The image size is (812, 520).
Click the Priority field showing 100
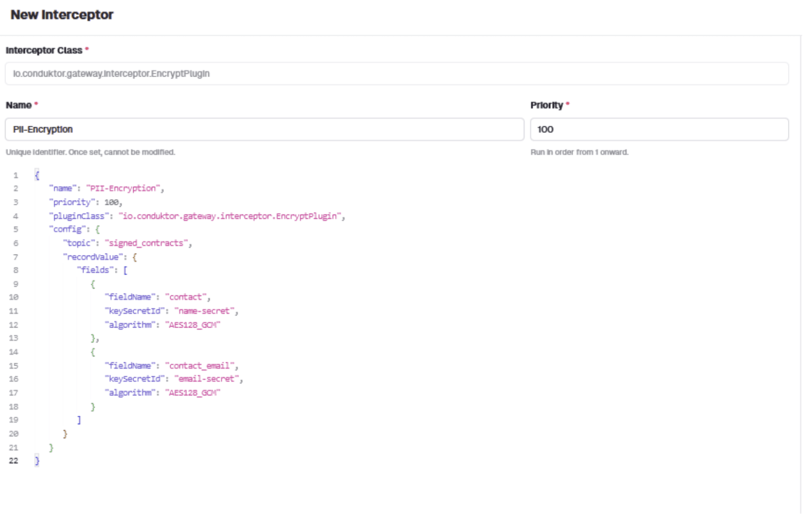(x=659, y=129)
